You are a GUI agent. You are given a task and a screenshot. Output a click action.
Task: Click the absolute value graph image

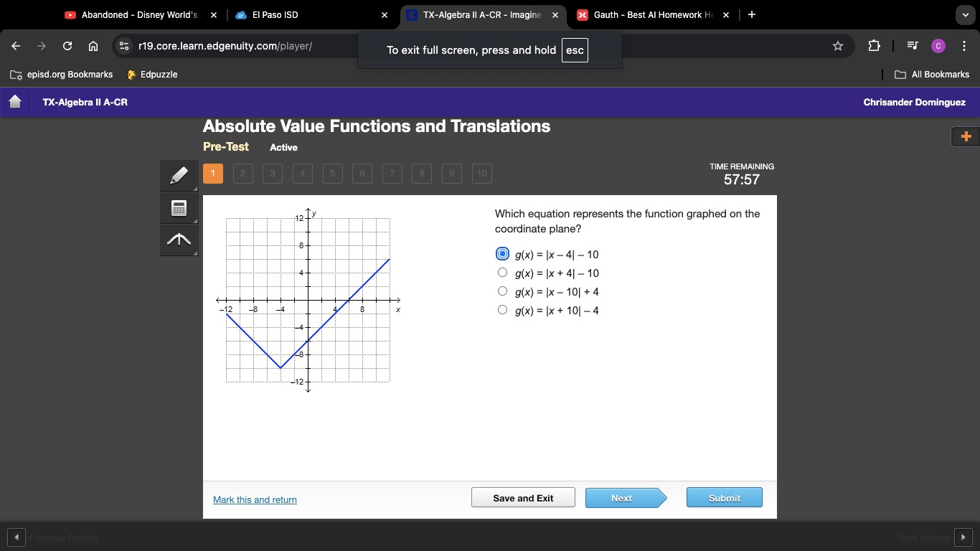coord(308,301)
